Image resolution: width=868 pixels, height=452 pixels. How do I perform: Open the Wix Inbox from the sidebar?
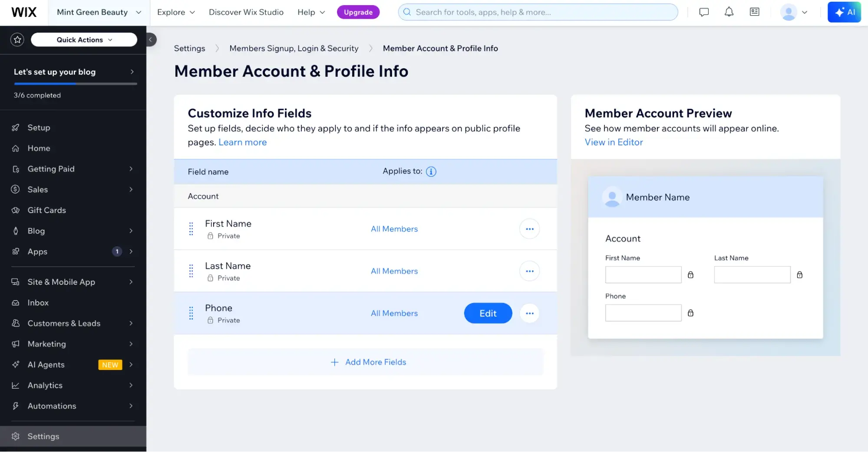coord(38,303)
